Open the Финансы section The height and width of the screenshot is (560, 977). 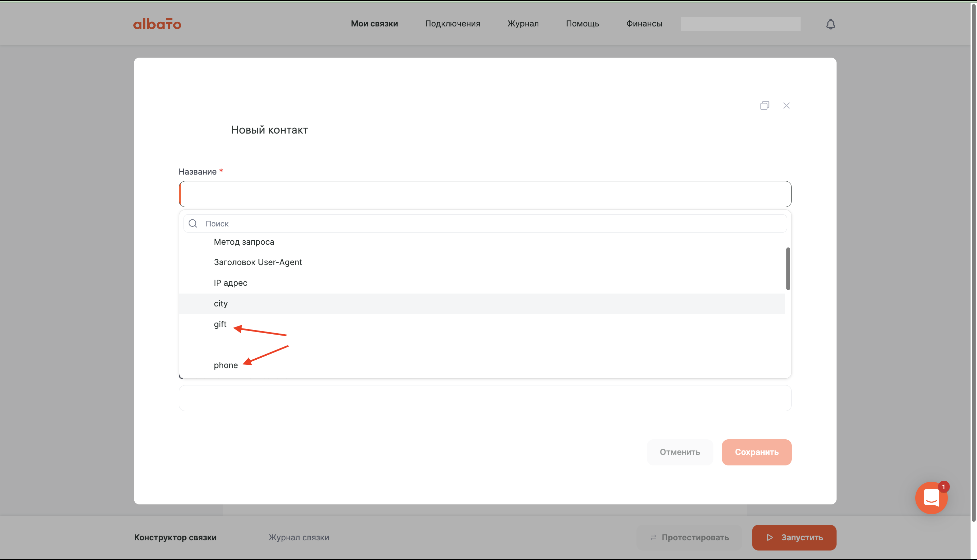tap(644, 23)
